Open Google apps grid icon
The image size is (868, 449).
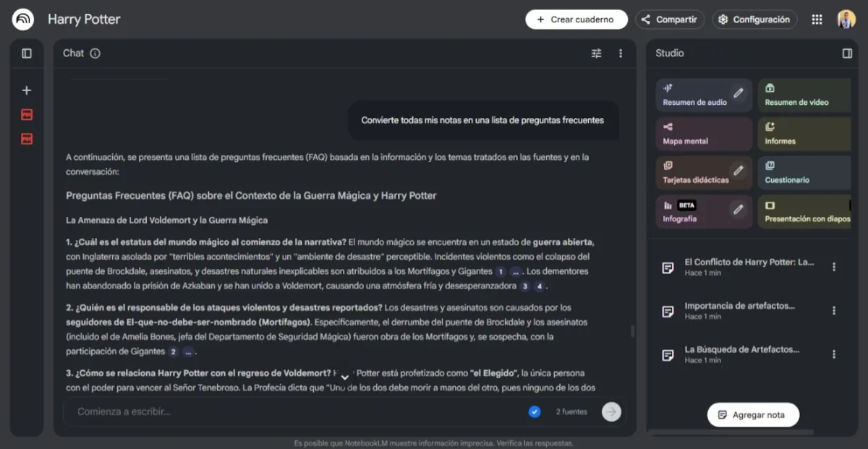tap(817, 20)
